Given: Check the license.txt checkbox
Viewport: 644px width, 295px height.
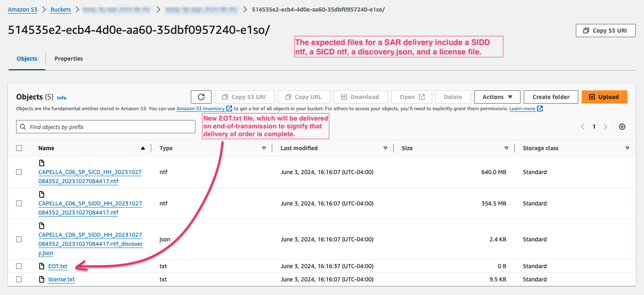Looking at the screenshot, I should [x=19, y=279].
